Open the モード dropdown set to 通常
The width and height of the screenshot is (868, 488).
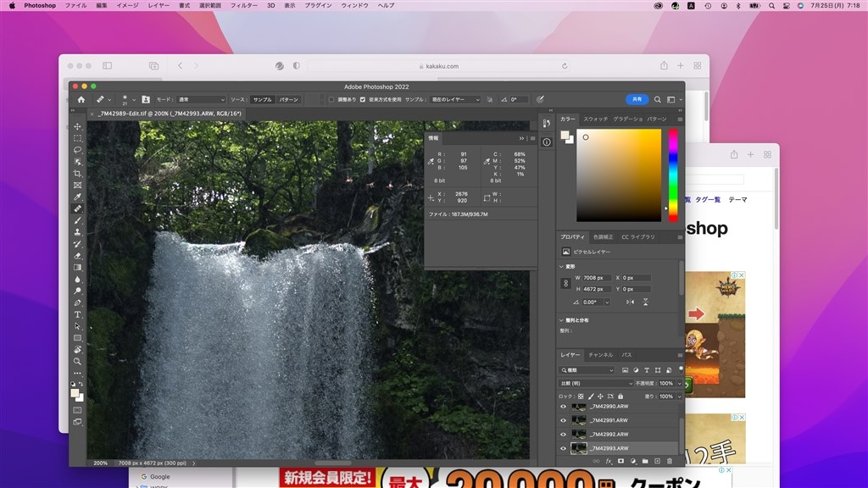click(201, 99)
